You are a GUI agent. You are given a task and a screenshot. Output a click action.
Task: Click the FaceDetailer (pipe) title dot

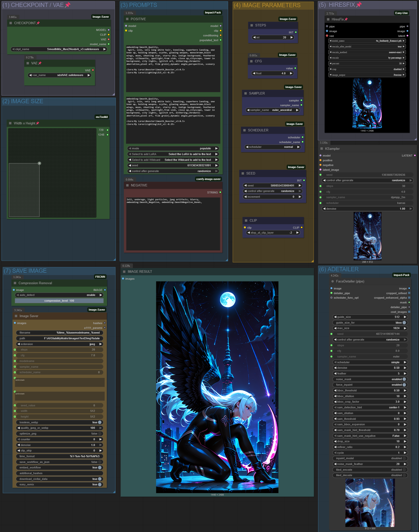pyautogui.click(x=332, y=281)
